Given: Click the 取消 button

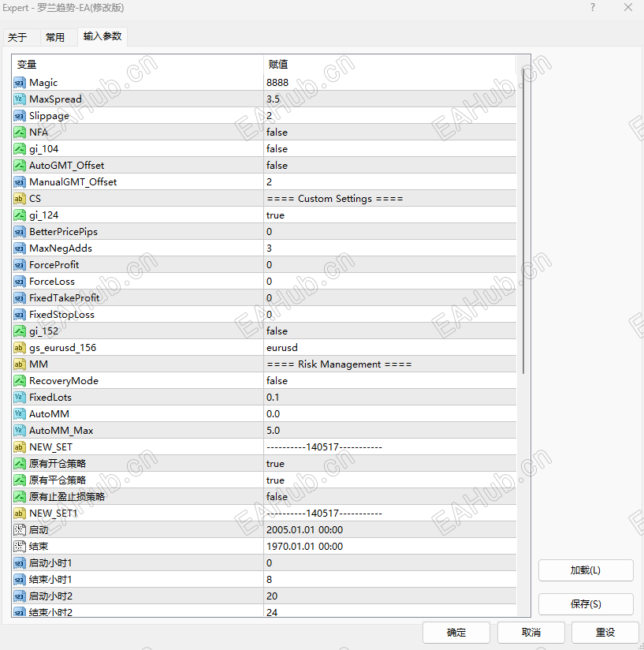Looking at the screenshot, I should pos(531,633).
